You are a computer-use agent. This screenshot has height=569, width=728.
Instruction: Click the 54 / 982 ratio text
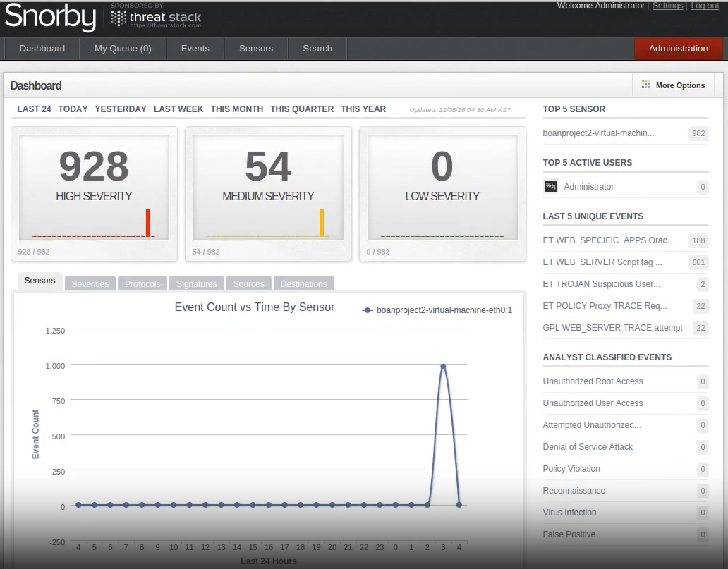point(206,252)
